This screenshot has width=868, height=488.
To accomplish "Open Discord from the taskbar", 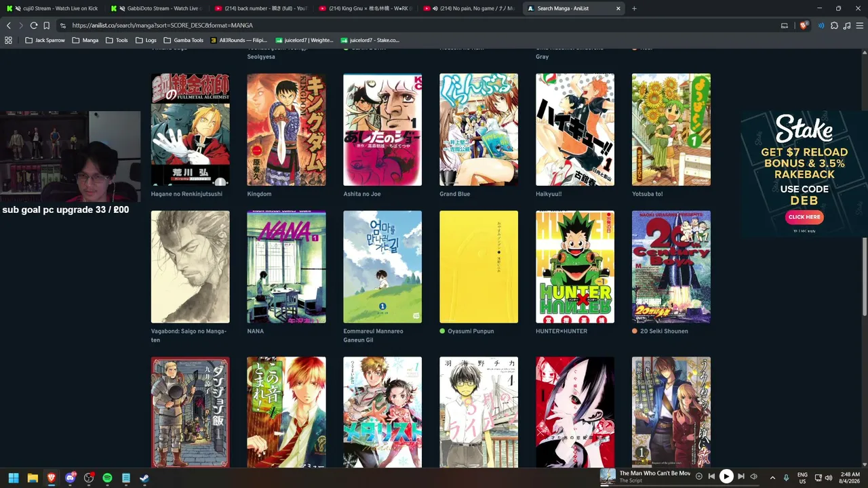I will tap(70, 478).
